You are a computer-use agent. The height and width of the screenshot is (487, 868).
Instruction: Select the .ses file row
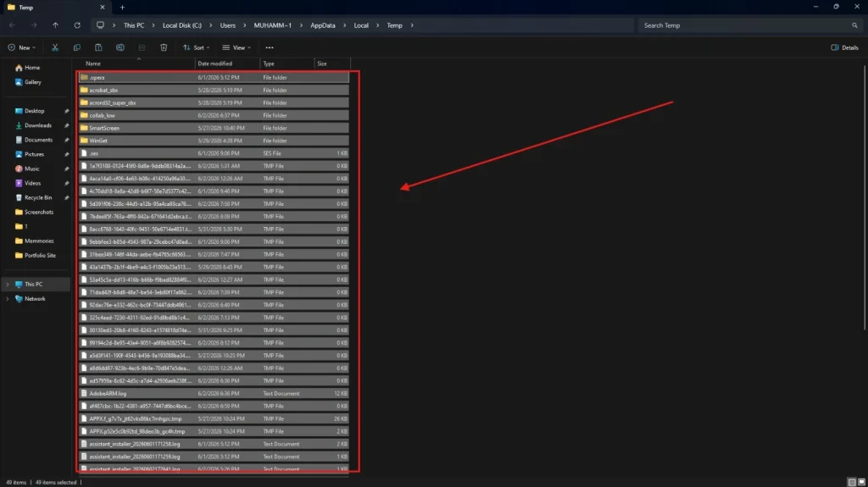214,153
